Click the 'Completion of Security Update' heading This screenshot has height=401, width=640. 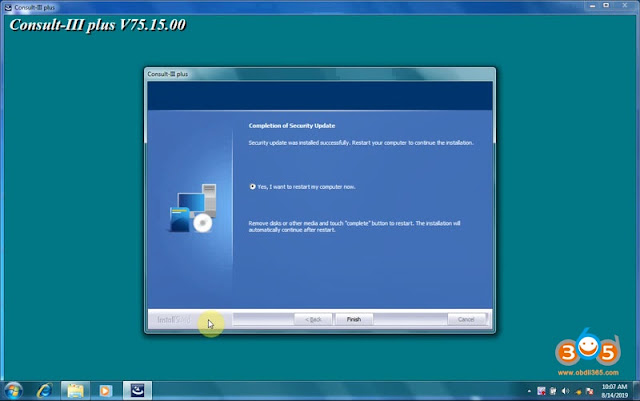pos(292,126)
